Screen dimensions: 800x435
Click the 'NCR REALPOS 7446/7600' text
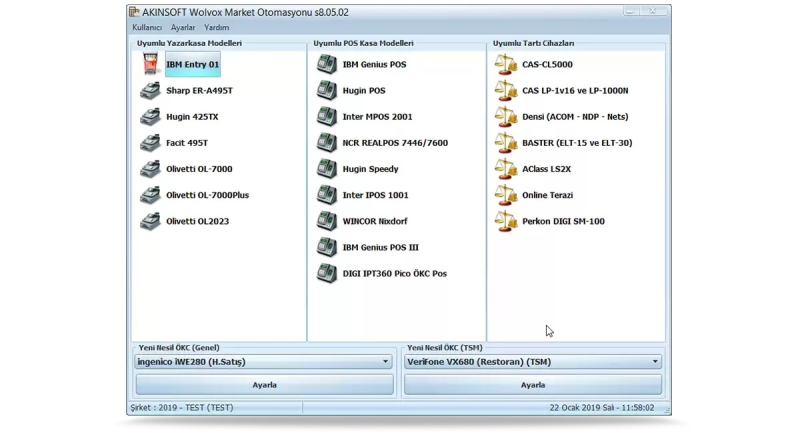(x=395, y=143)
